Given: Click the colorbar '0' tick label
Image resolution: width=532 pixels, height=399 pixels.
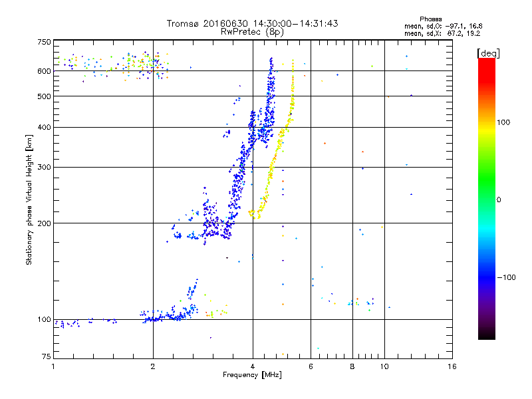Looking at the screenshot, I should [499, 199].
